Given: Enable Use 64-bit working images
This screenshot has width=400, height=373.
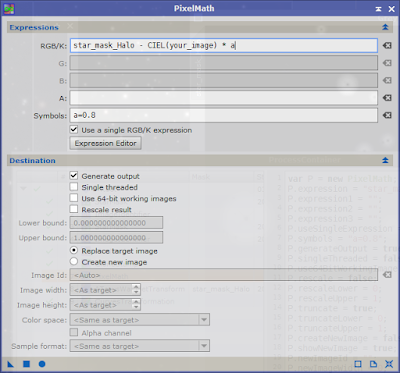Looking at the screenshot, I should 74,198.
